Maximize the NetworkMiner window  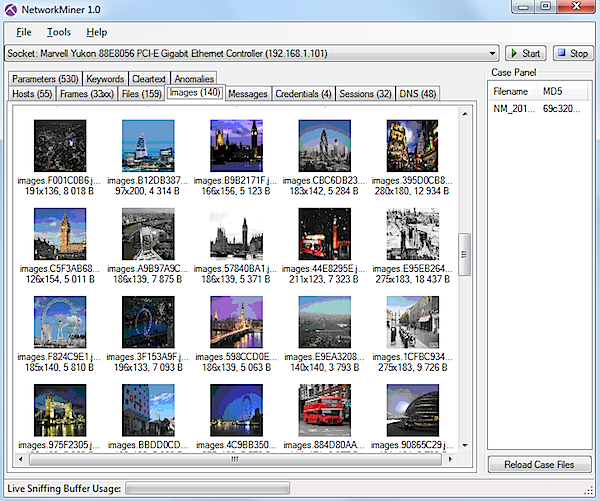coord(546,6)
